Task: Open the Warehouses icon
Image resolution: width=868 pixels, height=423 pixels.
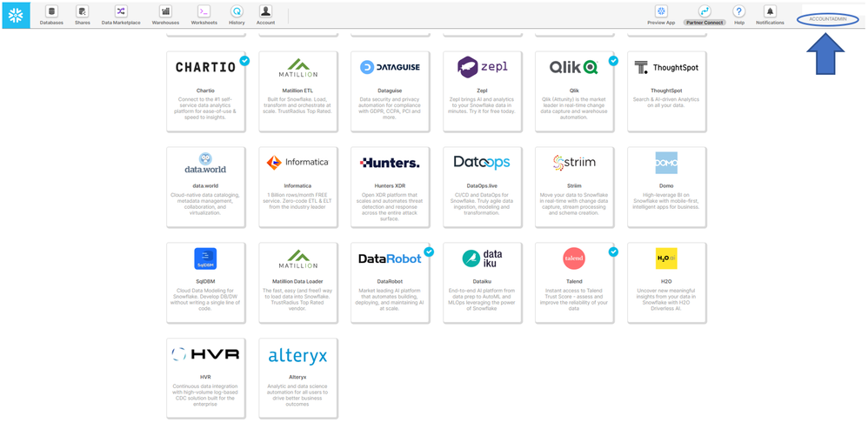Action: tap(165, 11)
